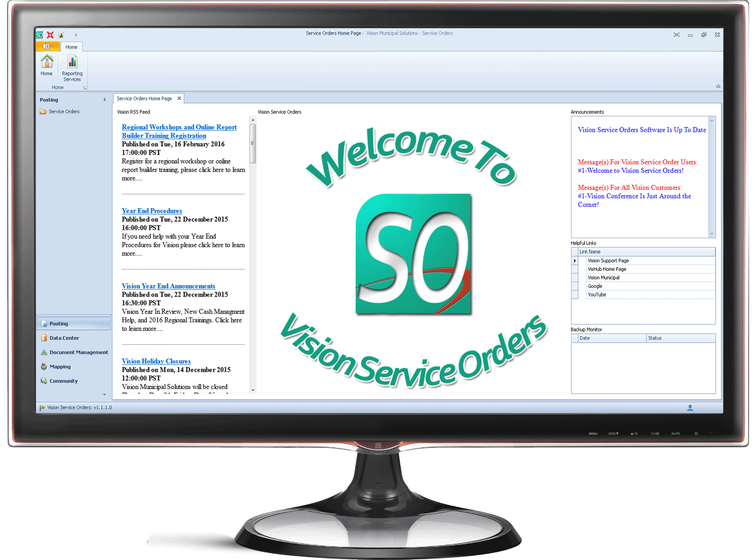Click the Link Name column header

(x=646, y=252)
